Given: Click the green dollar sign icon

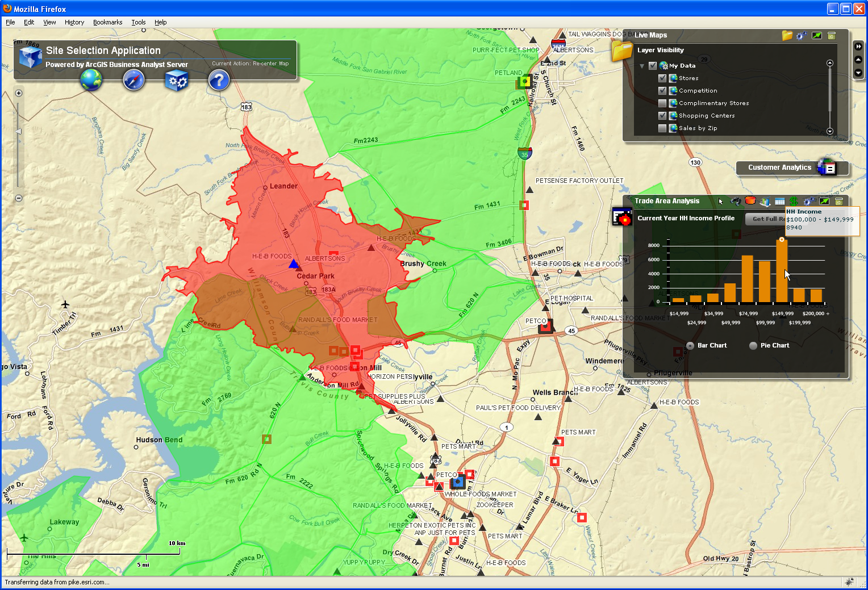Looking at the screenshot, I should (x=794, y=201).
